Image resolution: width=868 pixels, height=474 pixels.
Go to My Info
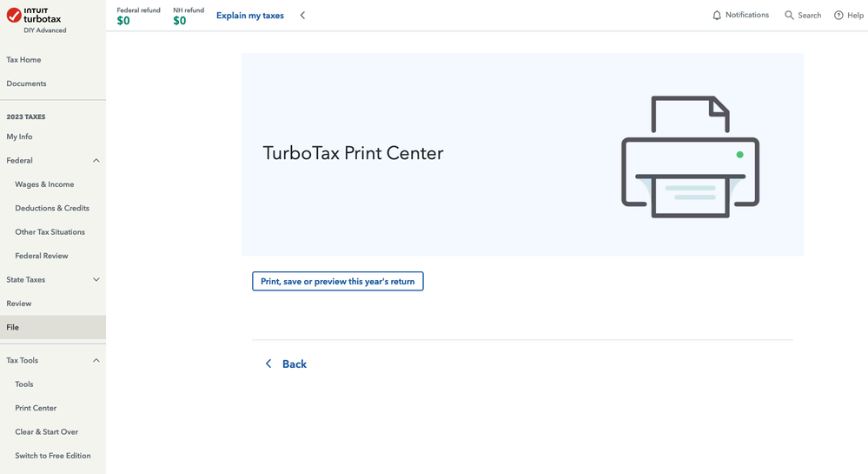click(x=19, y=137)
